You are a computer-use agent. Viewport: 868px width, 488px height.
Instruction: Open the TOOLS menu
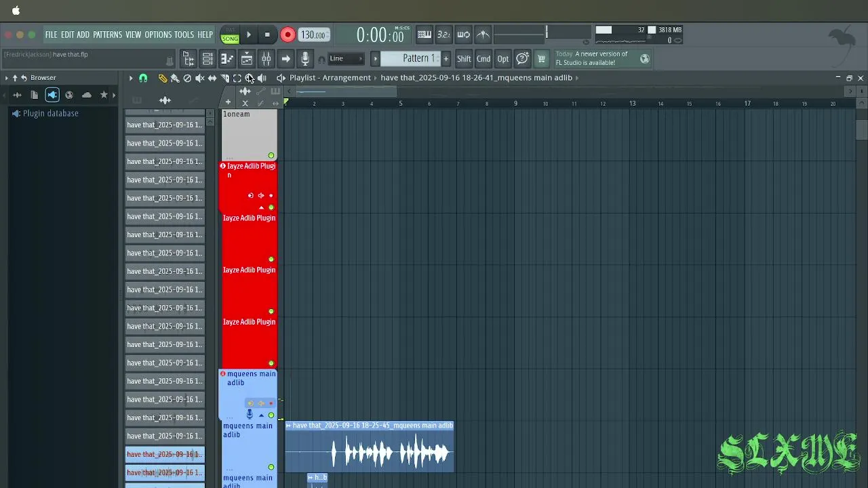click(x=184, y=35)
